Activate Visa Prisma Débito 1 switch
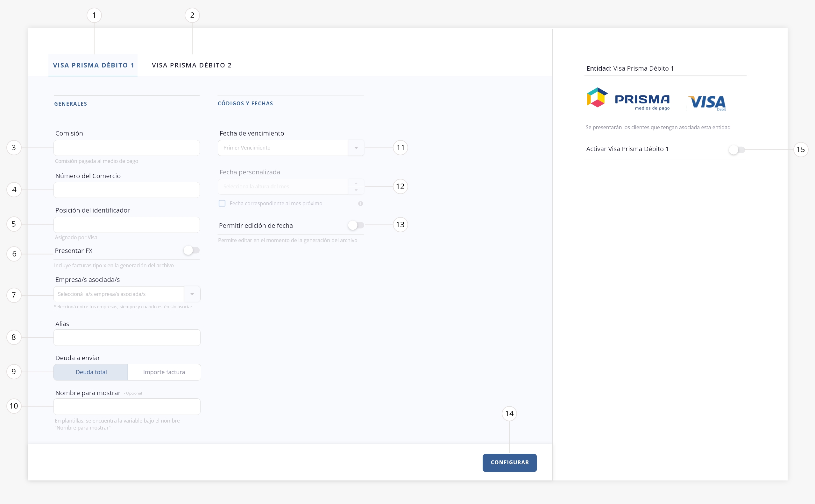Screen dimensions: 815x504 [737, 150]
